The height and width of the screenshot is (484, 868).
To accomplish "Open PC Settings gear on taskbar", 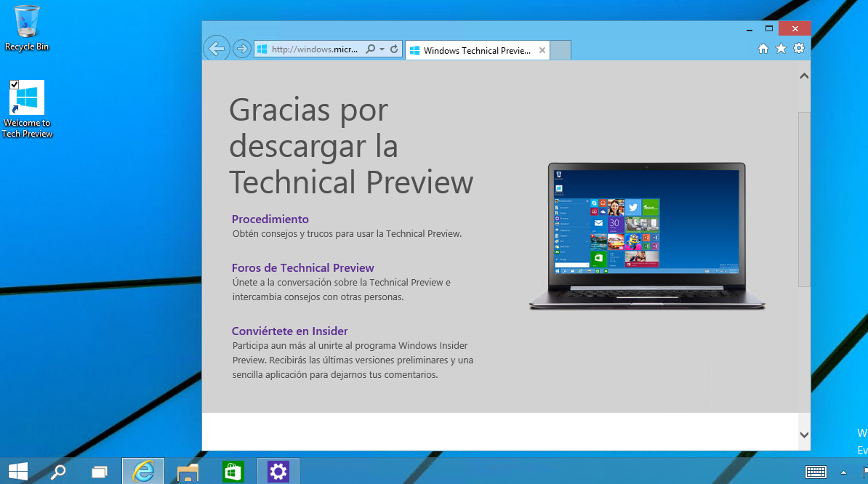I will 278,471.
